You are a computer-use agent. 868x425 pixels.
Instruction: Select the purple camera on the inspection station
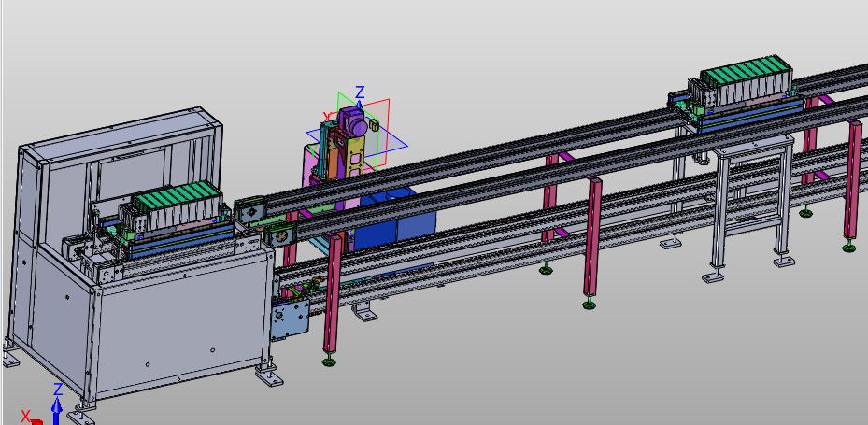click(x=353, y=122)
